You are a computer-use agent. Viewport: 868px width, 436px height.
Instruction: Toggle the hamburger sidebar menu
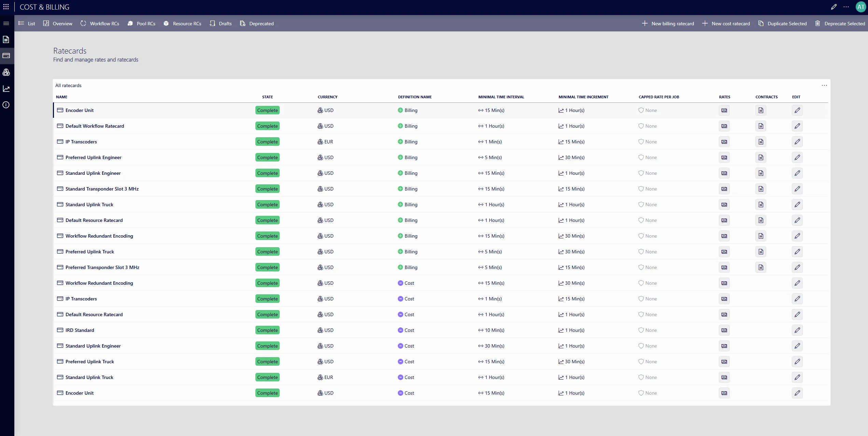point(6,23)
